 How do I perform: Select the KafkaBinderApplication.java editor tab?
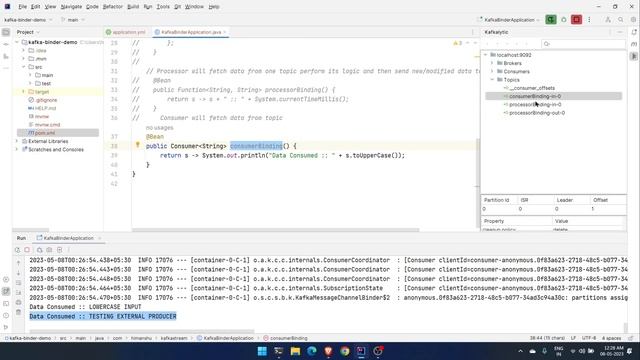point(191,32)
